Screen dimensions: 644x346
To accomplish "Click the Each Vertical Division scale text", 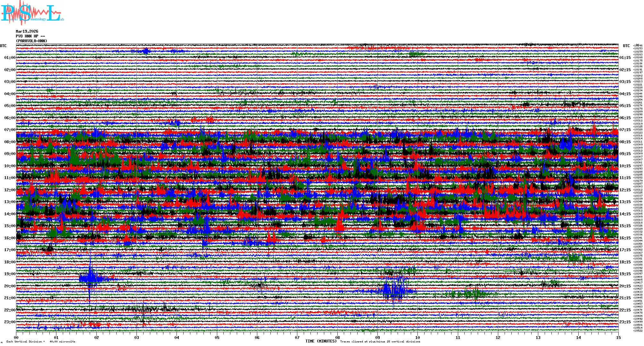I will pos(41,342).
